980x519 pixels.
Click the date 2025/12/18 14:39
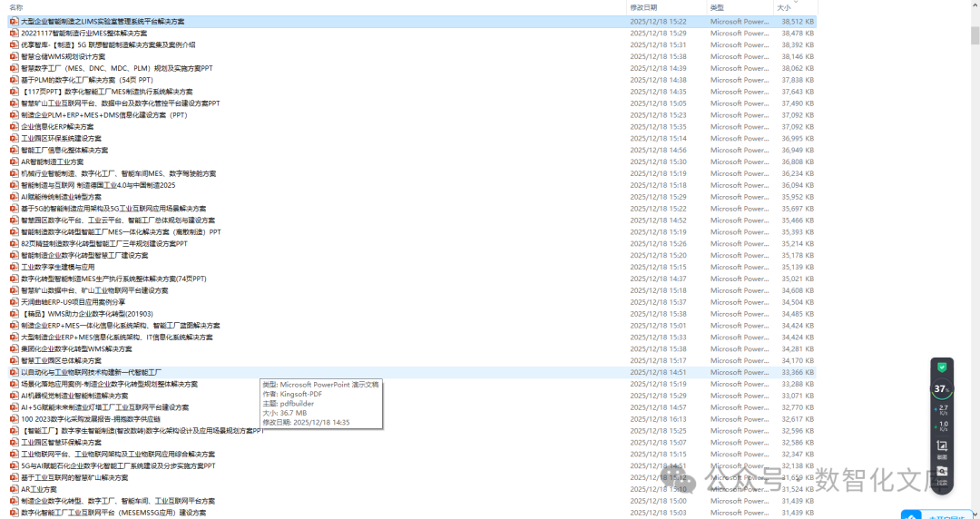coord(658,68)
